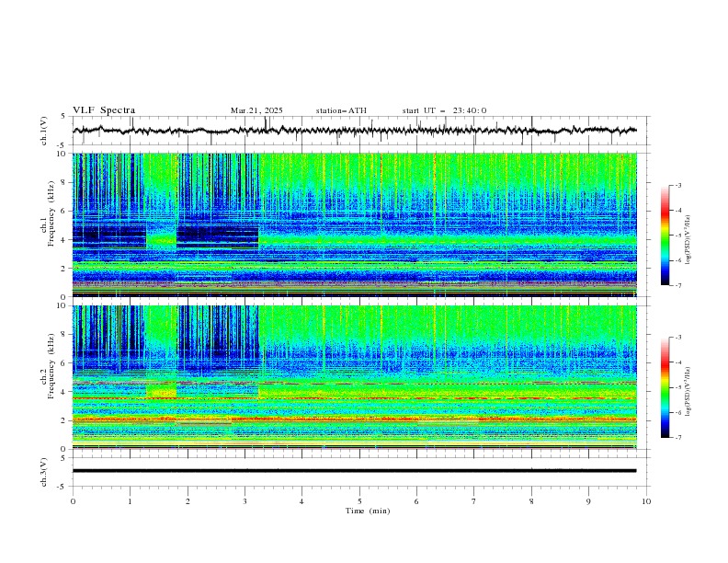
Task: Click the upper color bar's log(PSD) label
Action: [x=688, y=240]
